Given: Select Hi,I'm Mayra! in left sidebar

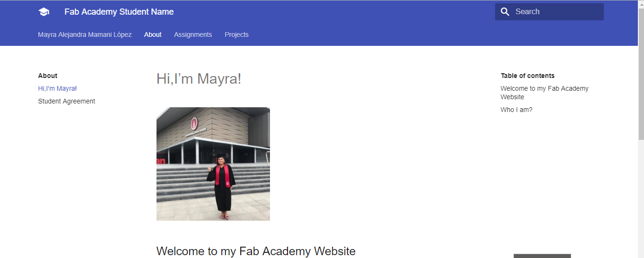Looking at the screenshot, I should 57,88.
